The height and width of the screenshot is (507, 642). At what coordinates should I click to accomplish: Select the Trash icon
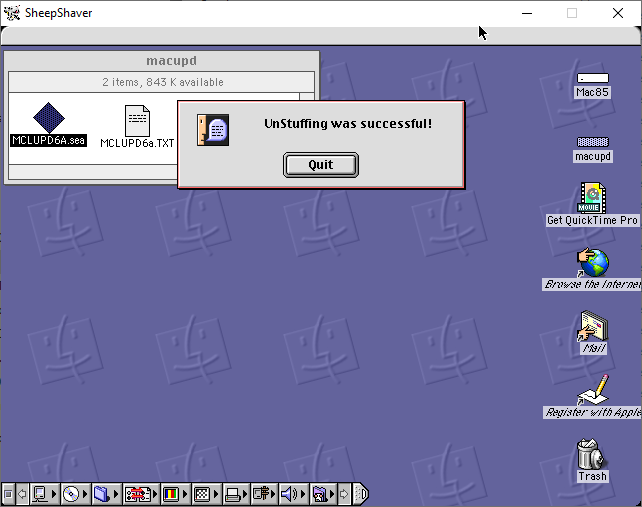point(592,454)
